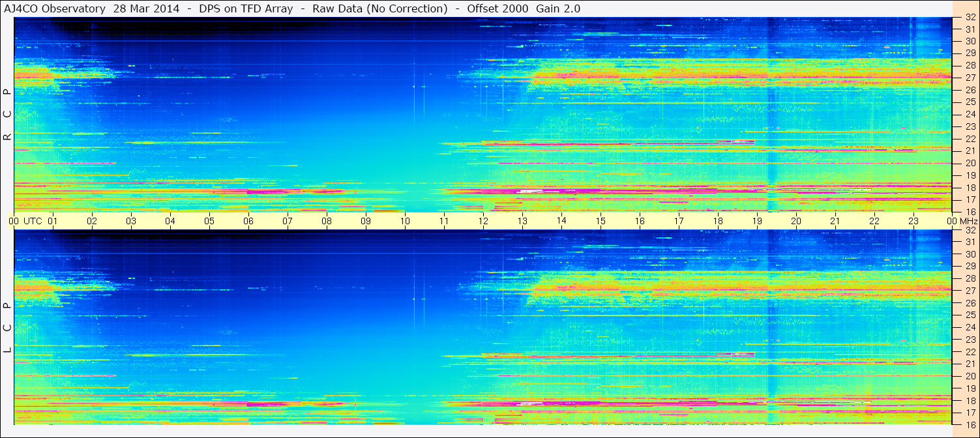Click the 'Raw Data (No Correction)' header text
This screenshot has height=438, width=980.
click(x=380, y=8)
